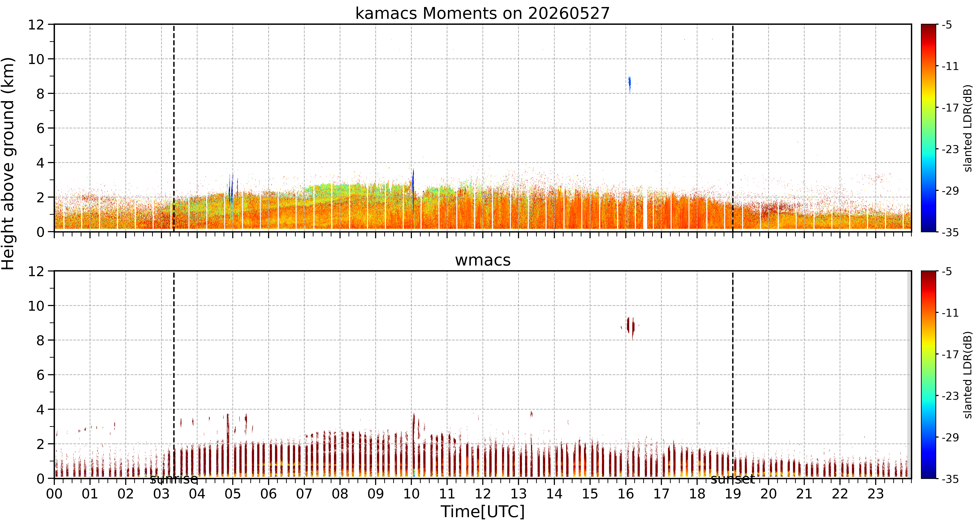Click the kamacs panel's LDR colorbar

929,128
